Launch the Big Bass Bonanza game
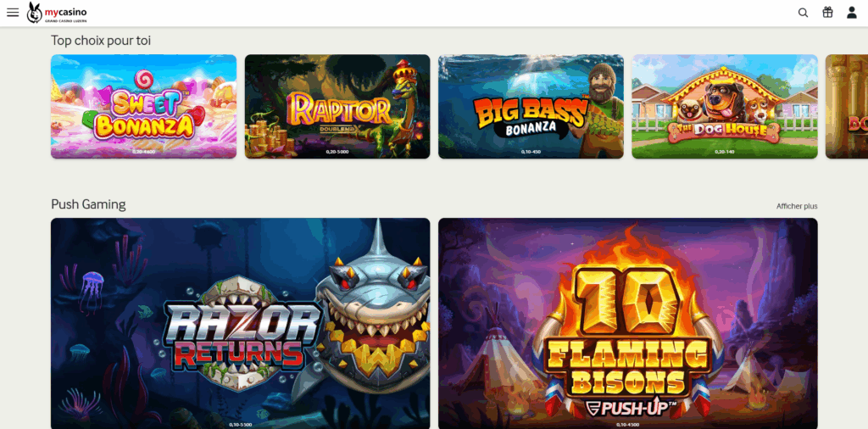The width and height of the screenshot is (868, 429). click(531, 106)
